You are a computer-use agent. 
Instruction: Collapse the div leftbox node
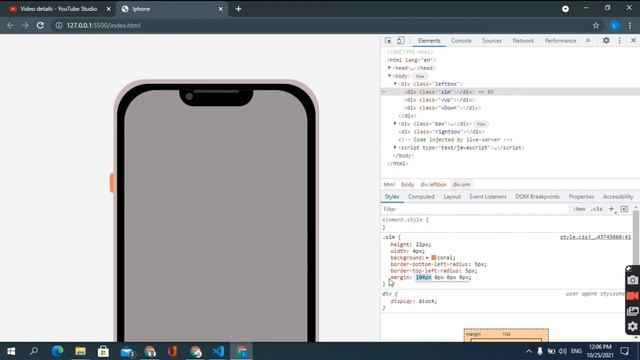pyautogui.click(x=395, y=84)
